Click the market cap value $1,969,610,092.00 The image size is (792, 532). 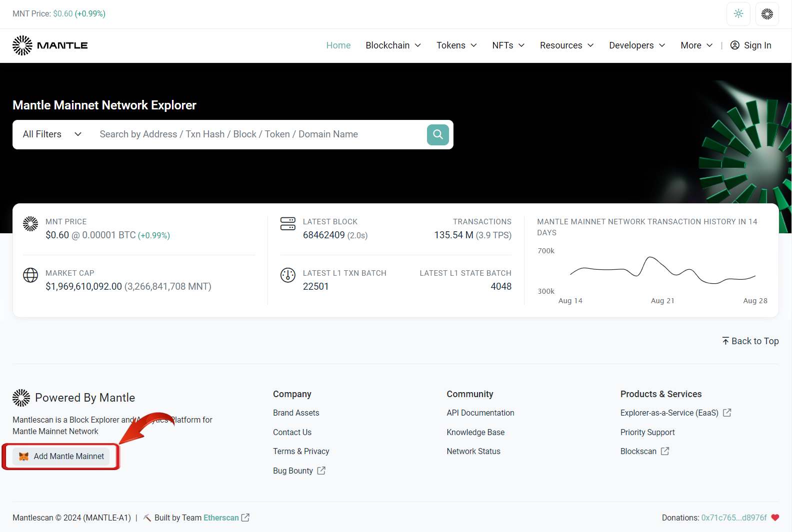point(83,286)
